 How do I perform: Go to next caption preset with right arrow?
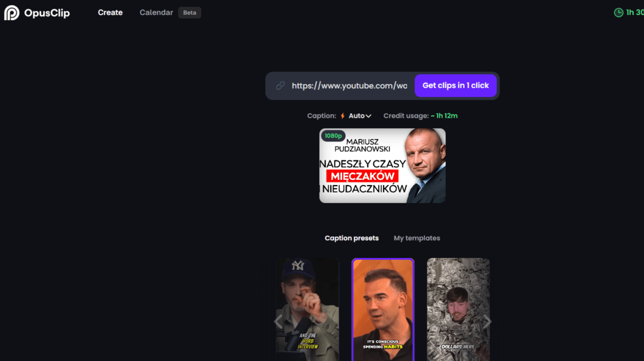click(x=487, y=321)
